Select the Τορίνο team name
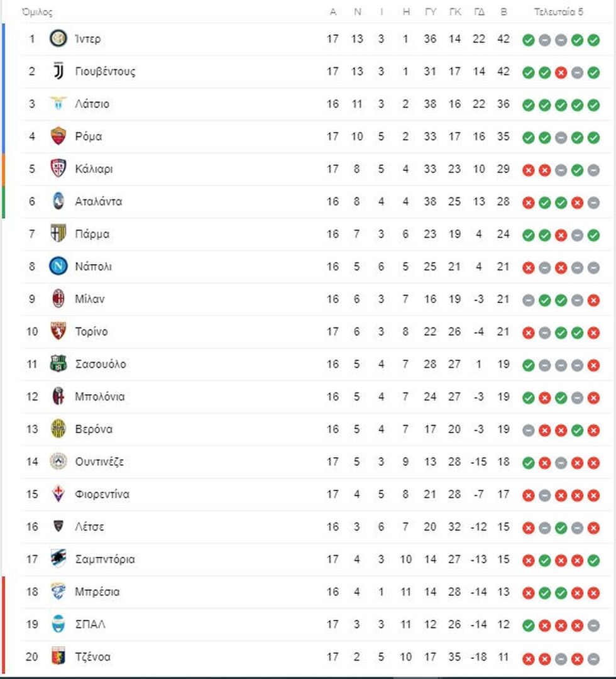Image resolution: width=616 pixels, height=679 pixels. point(91,332)
